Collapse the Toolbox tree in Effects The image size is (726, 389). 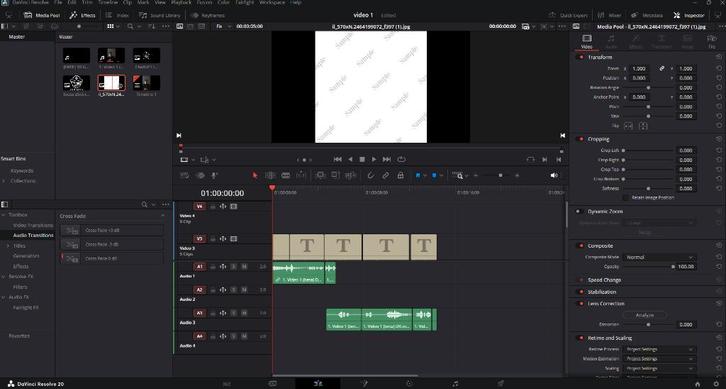pos(3,215)
